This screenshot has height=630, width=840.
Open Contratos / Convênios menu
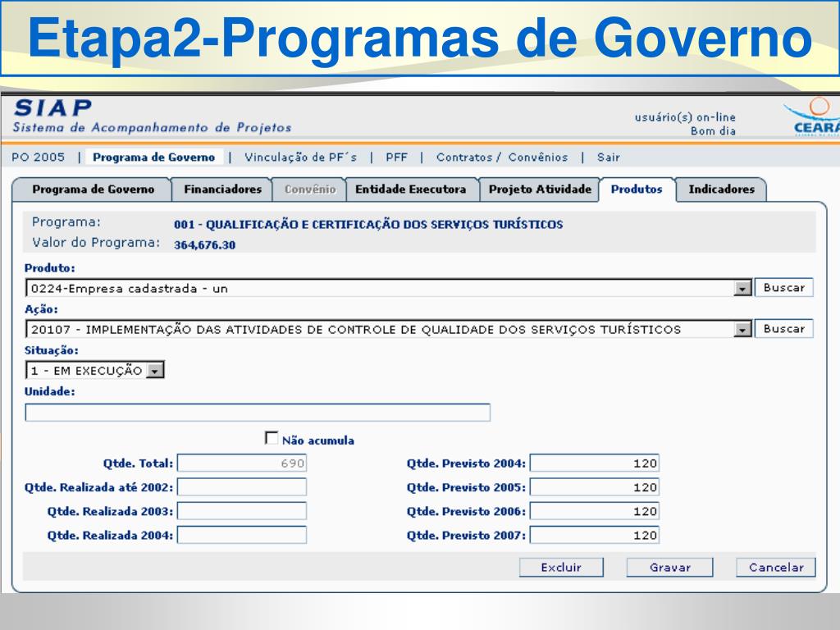coord(502,157)
